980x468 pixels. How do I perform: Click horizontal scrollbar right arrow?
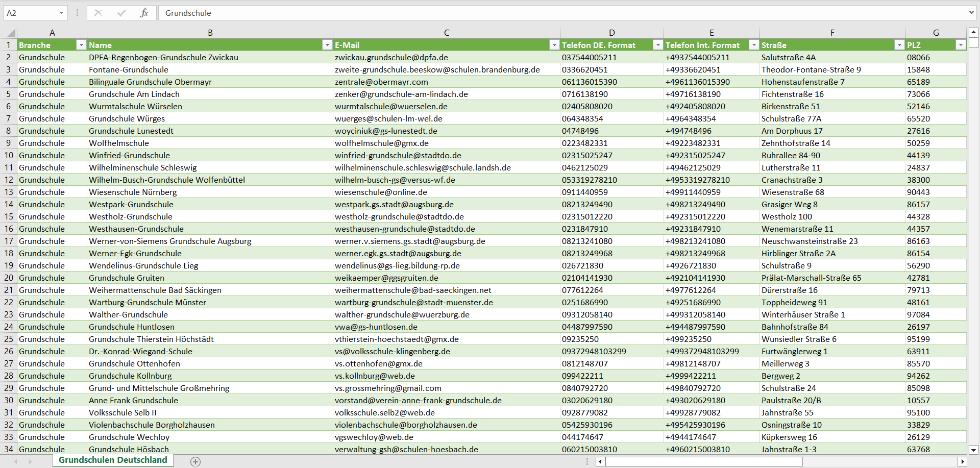[x=963, y=461]
